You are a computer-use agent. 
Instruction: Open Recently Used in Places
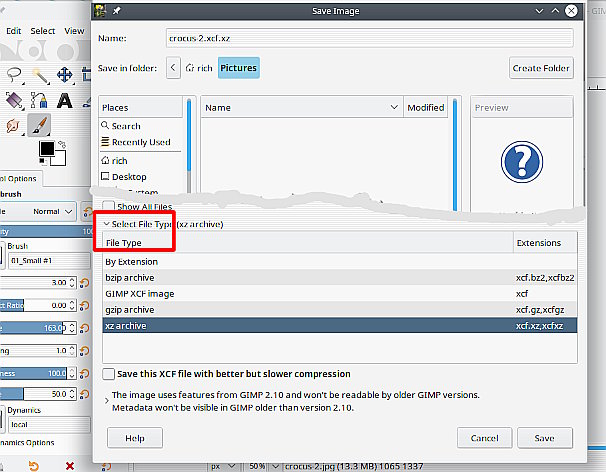coord(141,142)
